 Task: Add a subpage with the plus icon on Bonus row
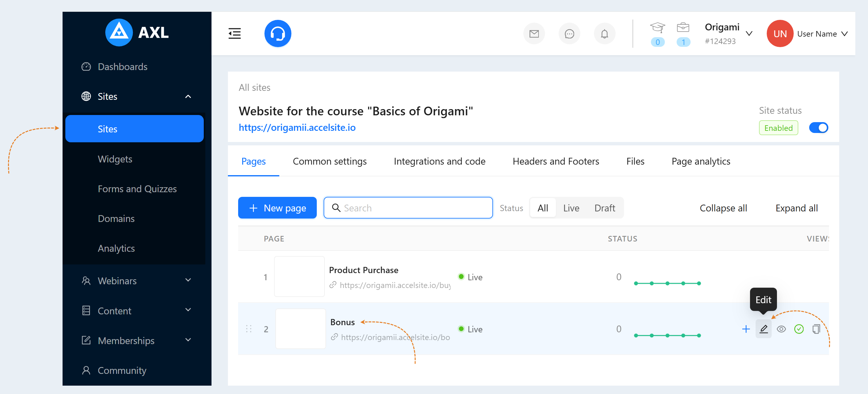pos(746,329)
